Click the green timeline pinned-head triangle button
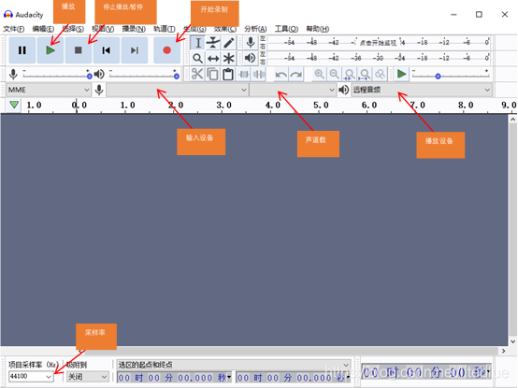The width and height of the screenshot is (518, 388). 14,105
